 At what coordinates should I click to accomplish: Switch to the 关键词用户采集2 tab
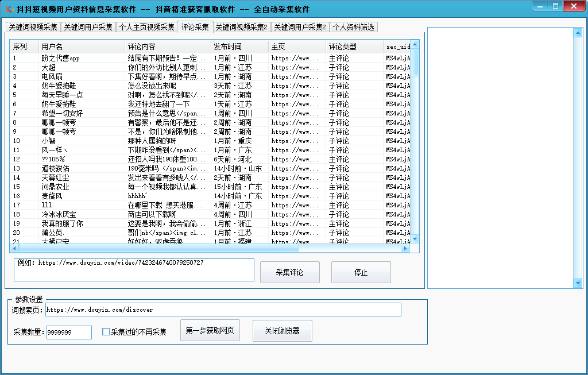tap(300, 27)
